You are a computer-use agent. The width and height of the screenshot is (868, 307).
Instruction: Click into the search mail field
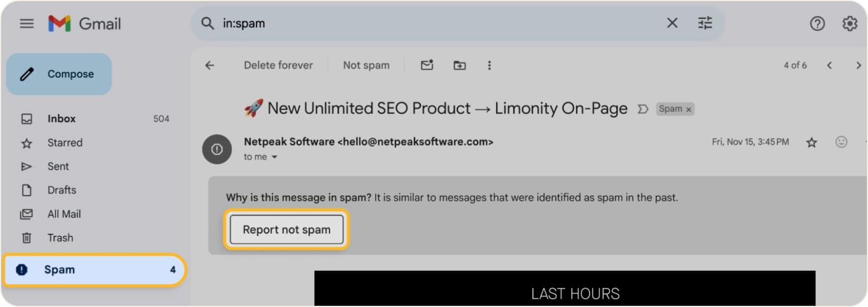(x=413, y=24)
